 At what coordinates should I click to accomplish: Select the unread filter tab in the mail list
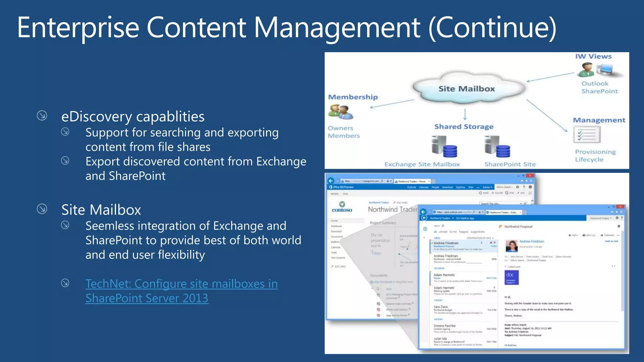tap(443, 232)
